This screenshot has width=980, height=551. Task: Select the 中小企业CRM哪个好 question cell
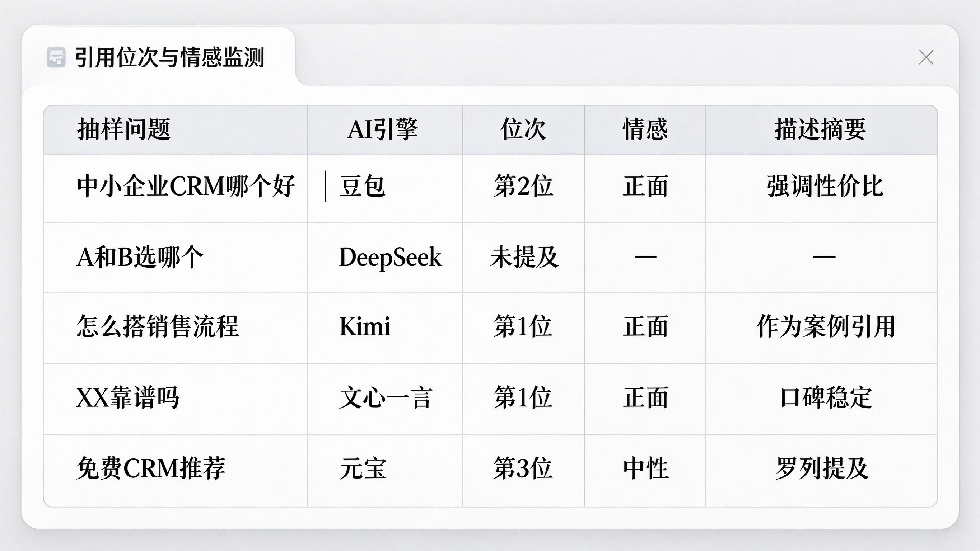[x=176, y=189]
